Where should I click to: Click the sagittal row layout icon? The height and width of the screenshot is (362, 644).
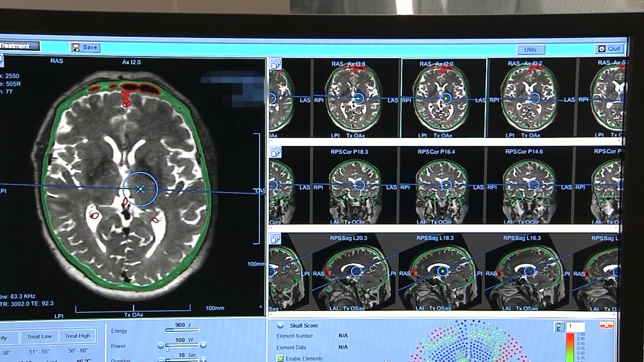click(275, 239)
